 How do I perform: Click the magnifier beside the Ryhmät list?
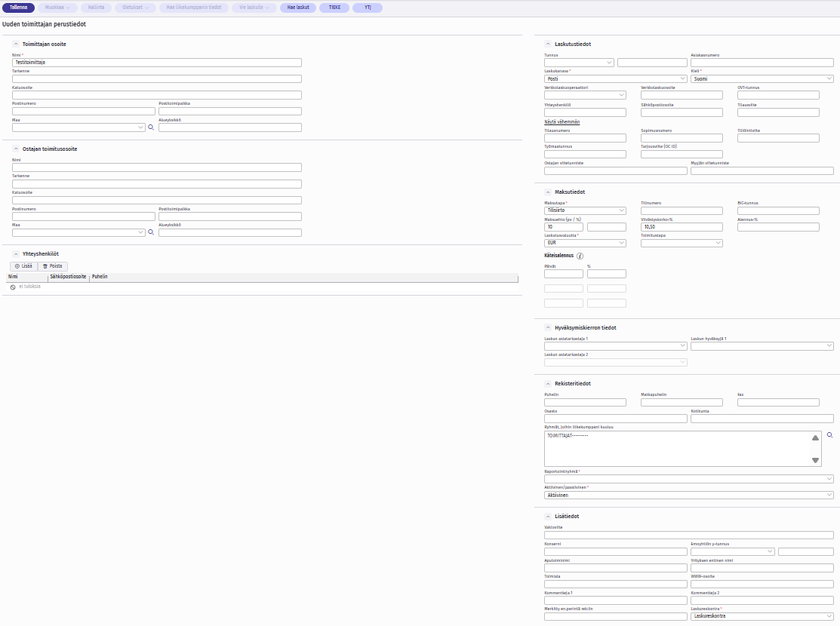(x=830, y=436)
